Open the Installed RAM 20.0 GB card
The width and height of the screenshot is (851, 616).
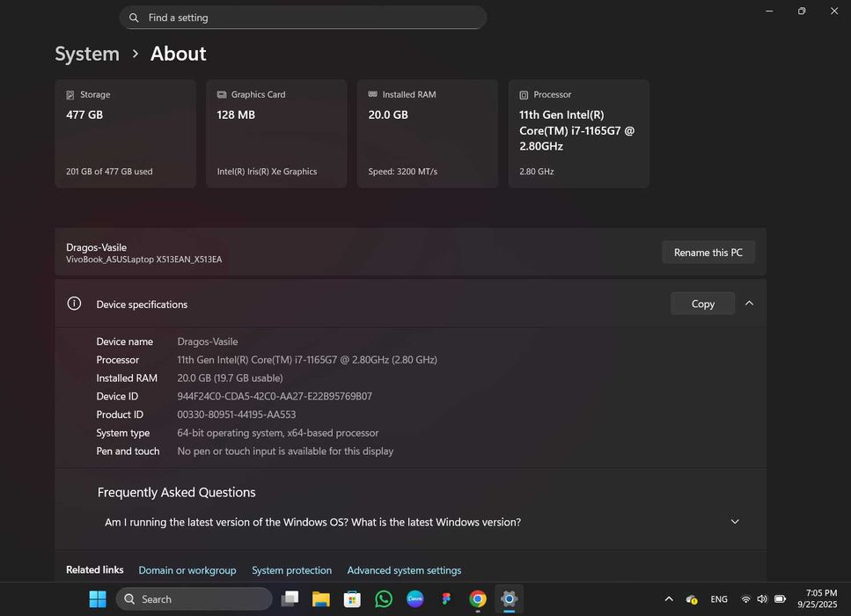pos(428,134)
